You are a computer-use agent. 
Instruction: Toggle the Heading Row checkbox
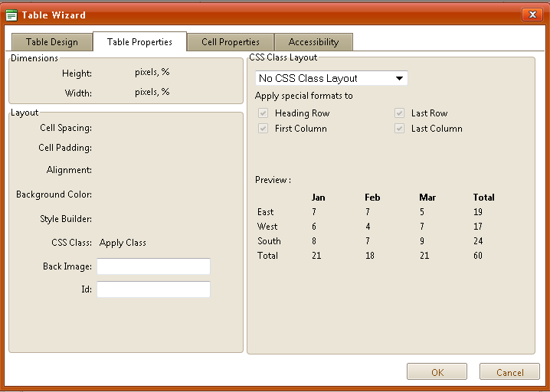point(264,113)
